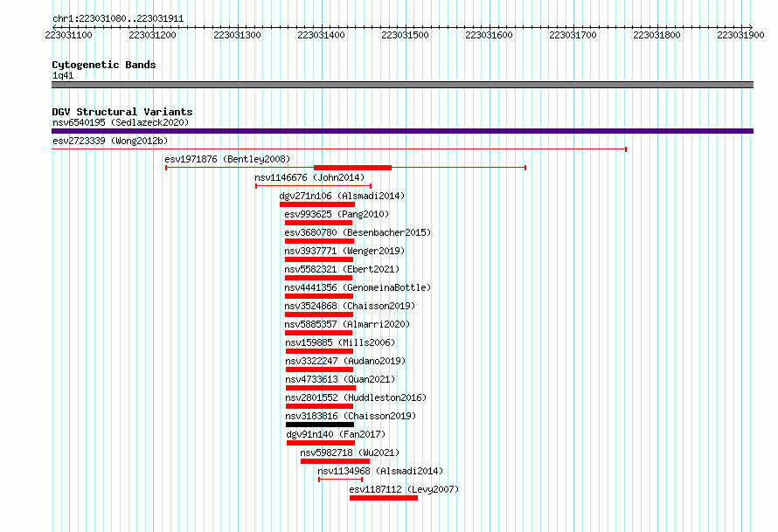778x532 pixels.
Task: Click nsv3322247 (Audano2019) label
Action: [x=345, y=361]
